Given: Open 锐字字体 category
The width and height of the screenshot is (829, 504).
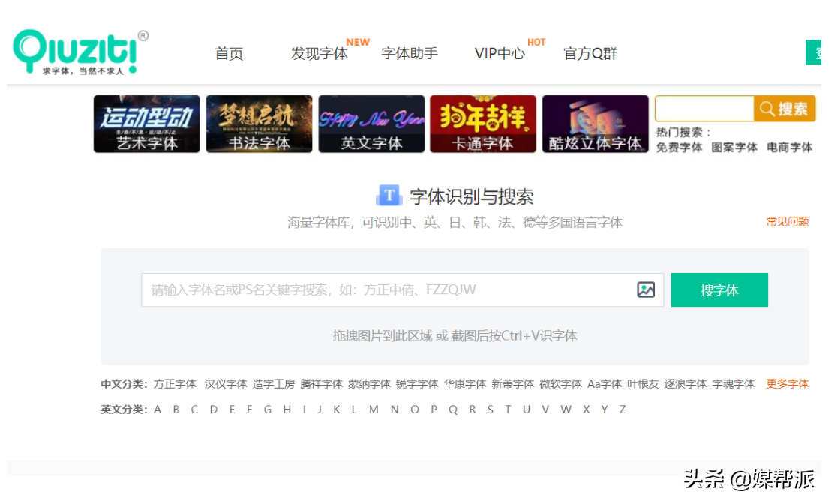Looking at the screenshot, I should [x=417, y=384].
